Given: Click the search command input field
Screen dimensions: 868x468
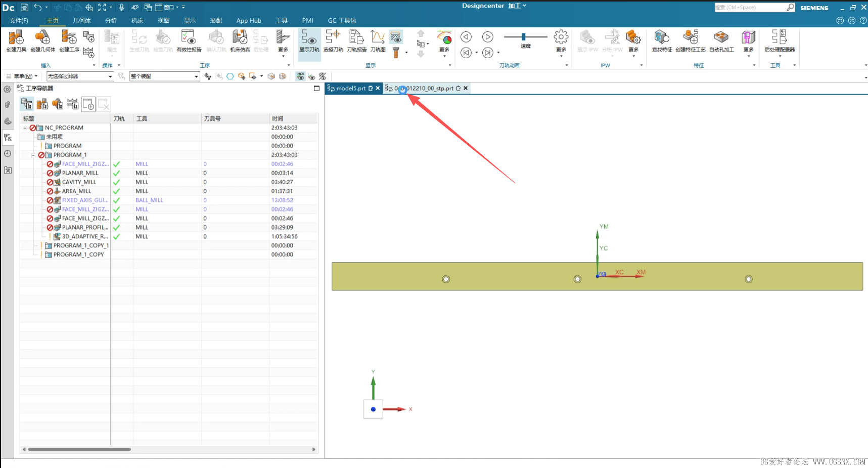Looking at the screenshot, I should [750, 8].
